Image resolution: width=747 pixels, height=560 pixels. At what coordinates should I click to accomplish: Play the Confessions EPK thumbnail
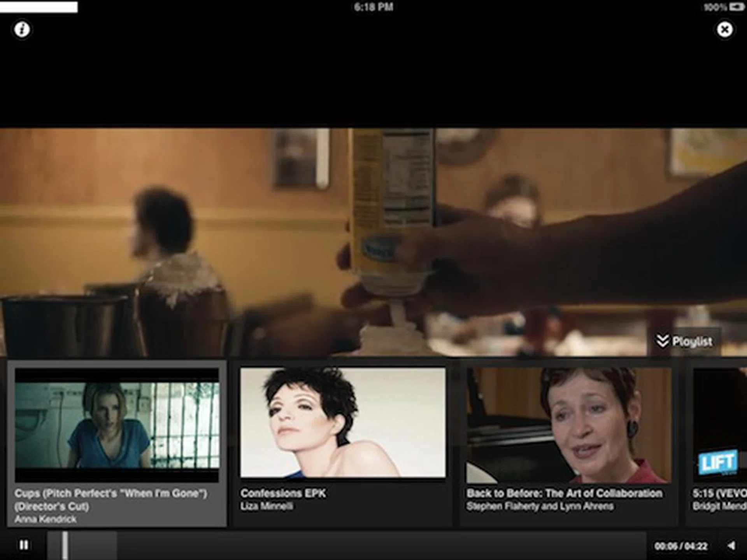(343, 423)
